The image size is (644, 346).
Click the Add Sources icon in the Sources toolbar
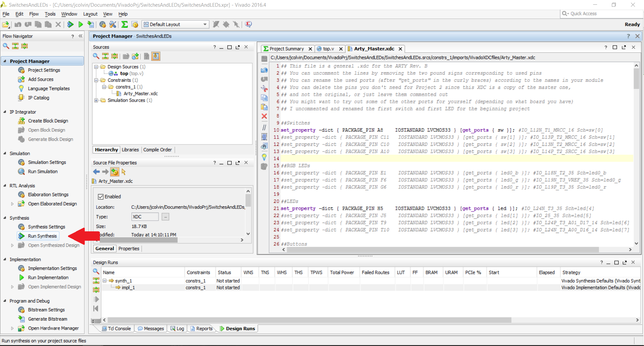(x=135, y=56)
